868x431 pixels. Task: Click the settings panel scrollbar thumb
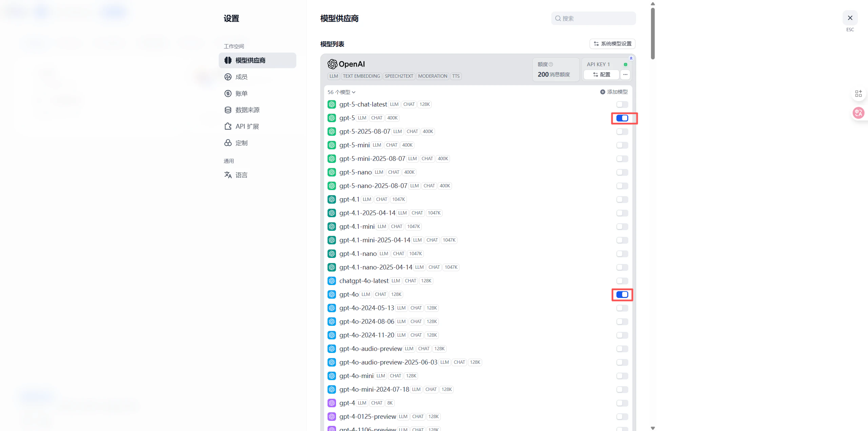(653, 33)
